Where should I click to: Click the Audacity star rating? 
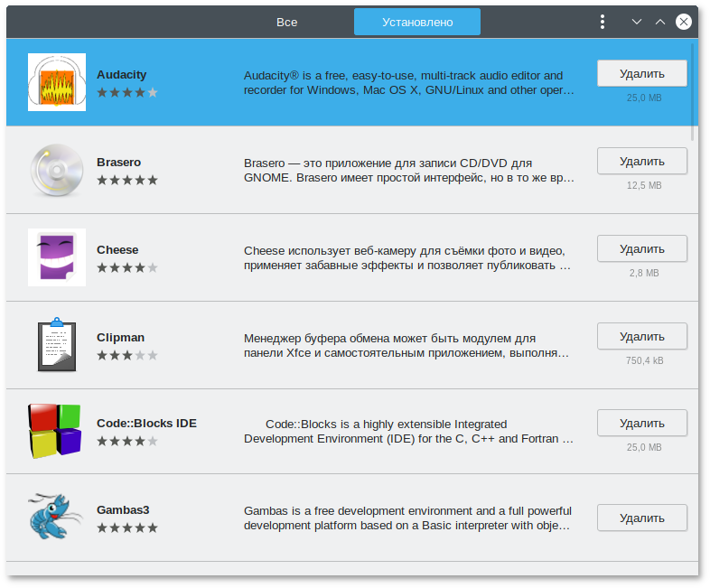point(127,92)
